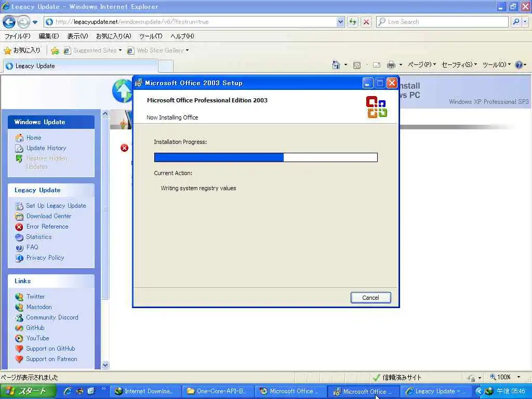Click the YouTube link icon
This screenshot has width=532, height=399.
click(19, 339)
